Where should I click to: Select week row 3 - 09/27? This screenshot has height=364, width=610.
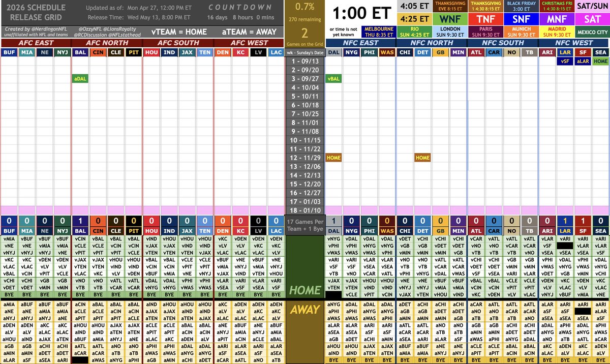[305, 79]
